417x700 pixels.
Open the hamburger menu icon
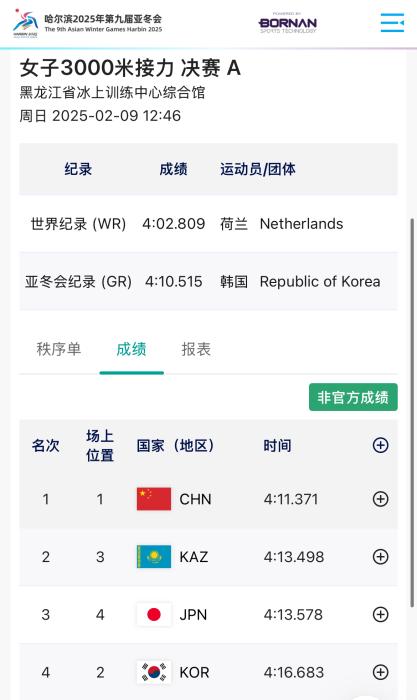pyautogui.click(x=392, y=22)
